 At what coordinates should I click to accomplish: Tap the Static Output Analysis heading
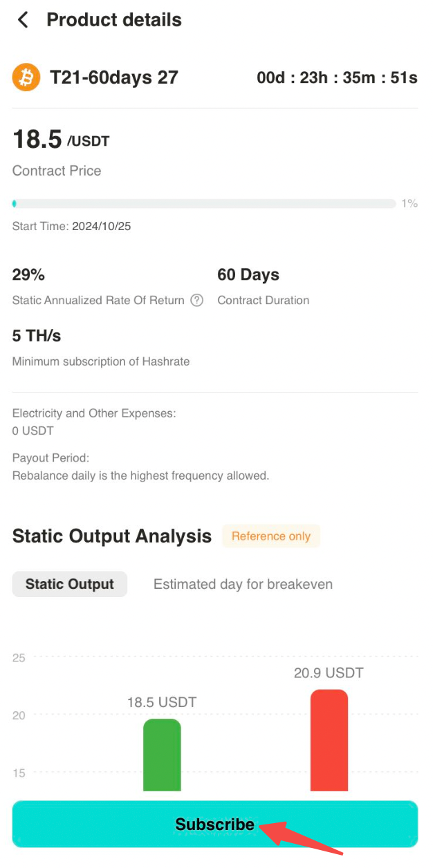click(112, 536)
